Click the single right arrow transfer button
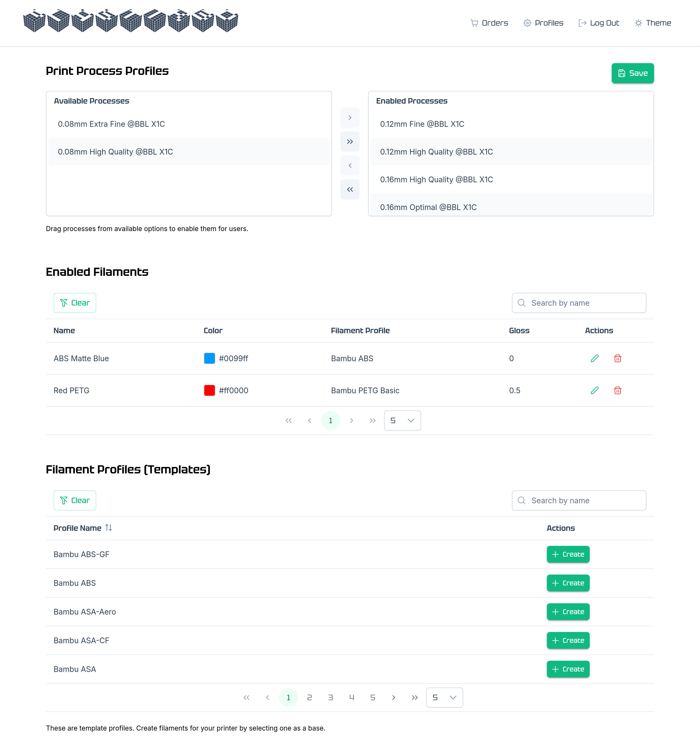This screenshot has width=700, height=754. (x=350, y=118)
